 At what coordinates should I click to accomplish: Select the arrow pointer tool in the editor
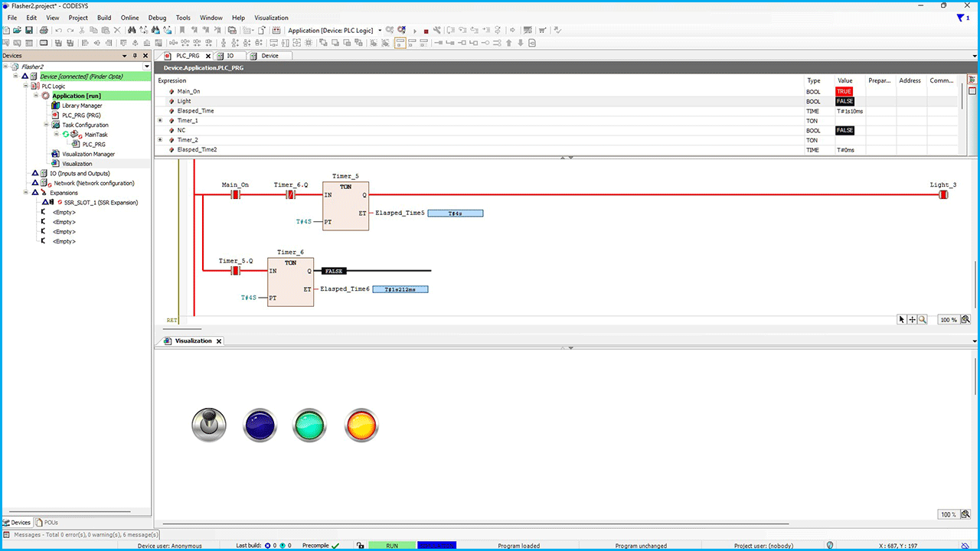(902, 320)
